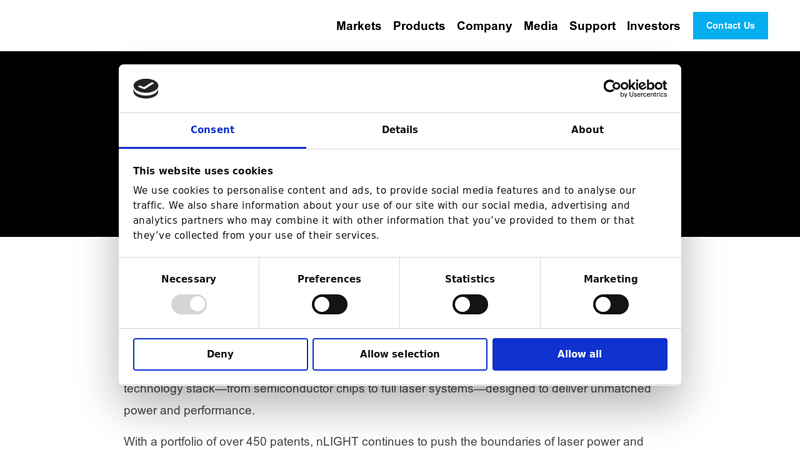Click the Allow selection button
Viewport: 800px width, 450px height.
pos(400,354)
